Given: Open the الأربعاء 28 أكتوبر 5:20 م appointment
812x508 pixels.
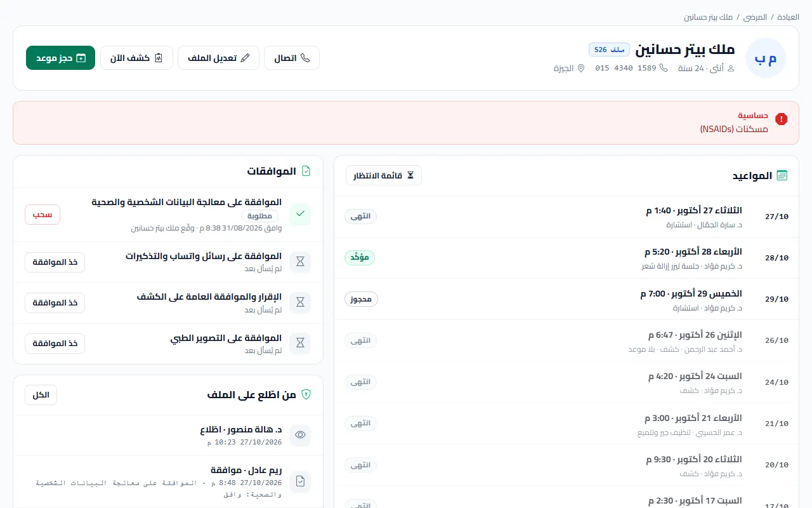Looking at the screenshot, I should tap(566, 258).
